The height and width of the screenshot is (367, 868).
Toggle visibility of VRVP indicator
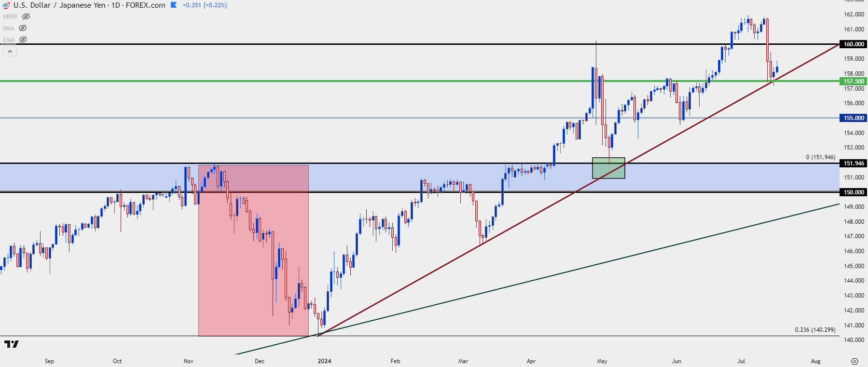(26, 16)
